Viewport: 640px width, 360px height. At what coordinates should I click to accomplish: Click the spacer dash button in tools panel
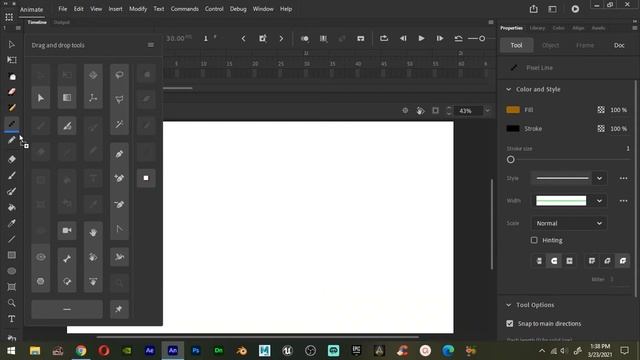(67, 309)
